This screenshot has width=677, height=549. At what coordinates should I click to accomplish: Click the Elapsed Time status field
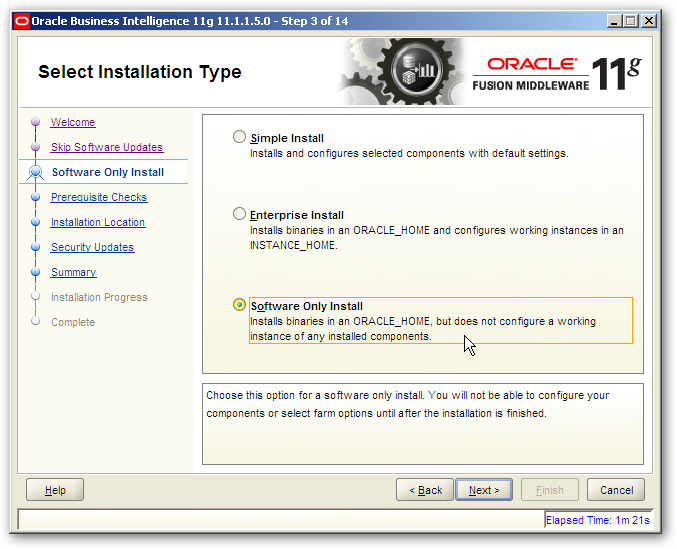[597, 520]
